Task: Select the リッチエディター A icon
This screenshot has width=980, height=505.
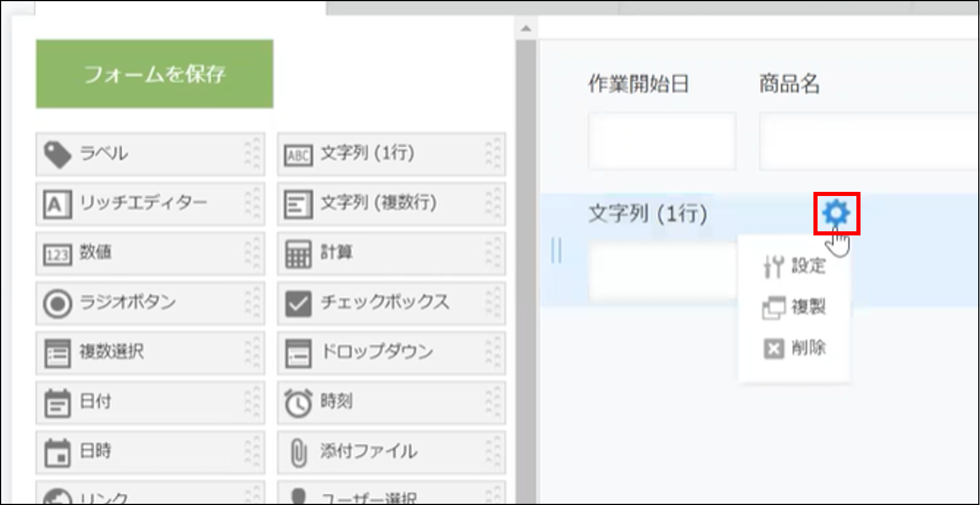Action: [x=57, y=204]
